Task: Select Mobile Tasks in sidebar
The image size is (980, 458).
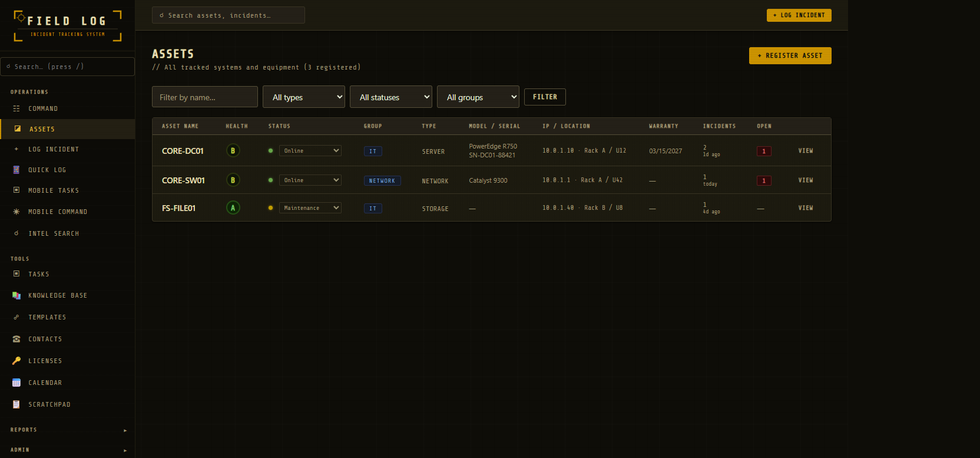Action: (68, 190)
